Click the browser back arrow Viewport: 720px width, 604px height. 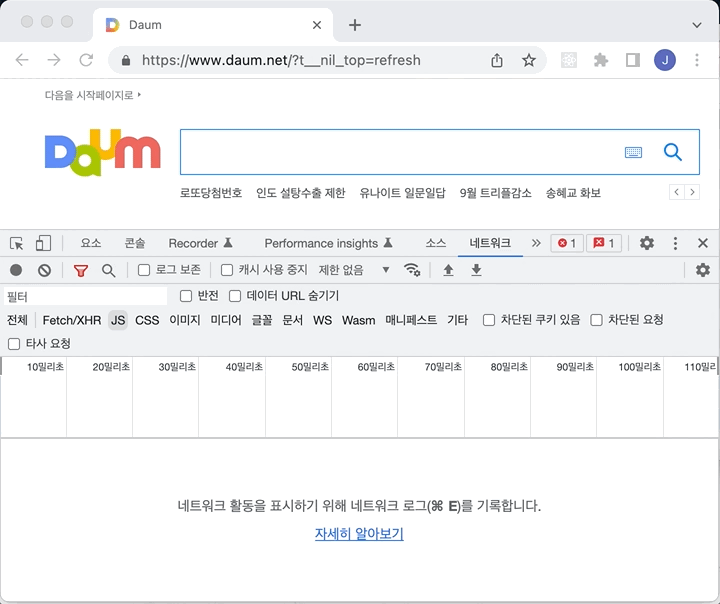pyautogui.click(x=22, y=60)
